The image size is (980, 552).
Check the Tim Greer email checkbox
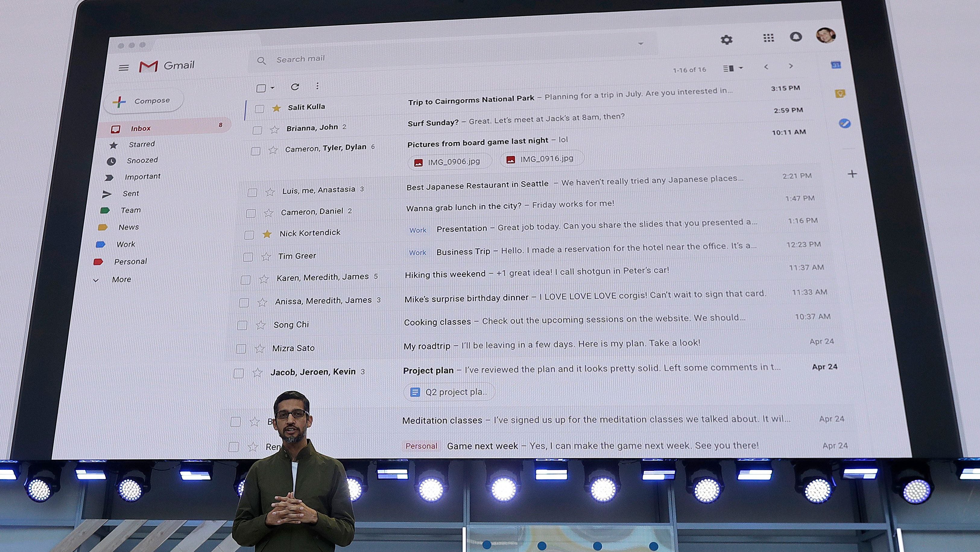(x=248, y=257)
